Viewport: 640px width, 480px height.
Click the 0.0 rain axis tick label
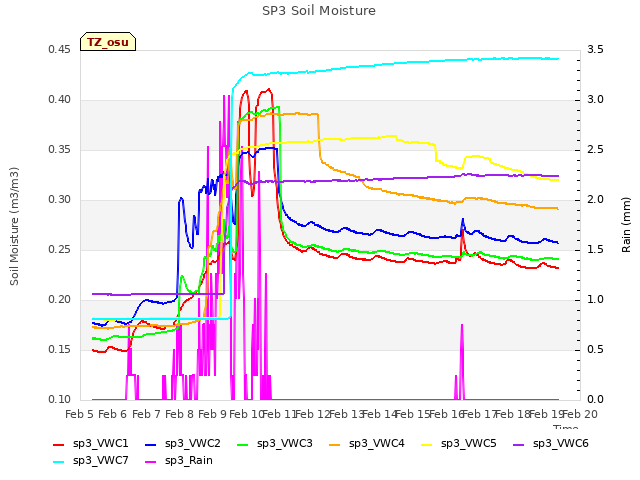pyautogui.click(x=596, y=399)
